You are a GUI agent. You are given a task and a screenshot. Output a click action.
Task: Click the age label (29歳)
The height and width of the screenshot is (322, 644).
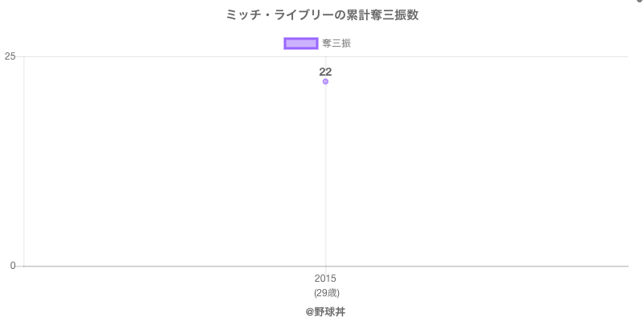point(325,292)
